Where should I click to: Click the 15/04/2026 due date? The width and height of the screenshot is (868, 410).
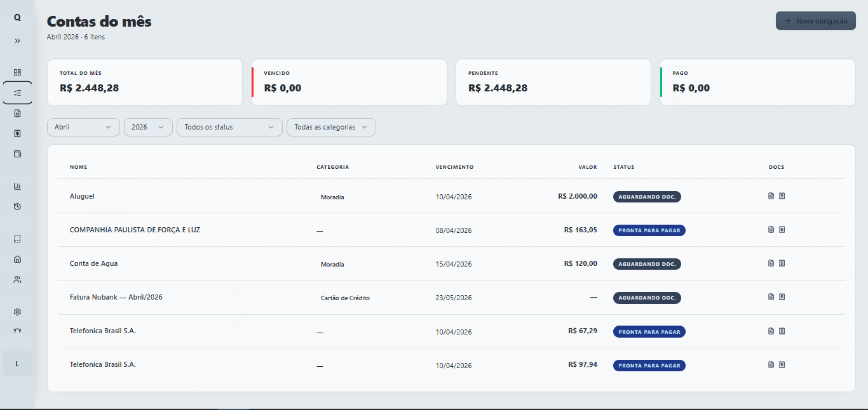click(x=454, y=264)
